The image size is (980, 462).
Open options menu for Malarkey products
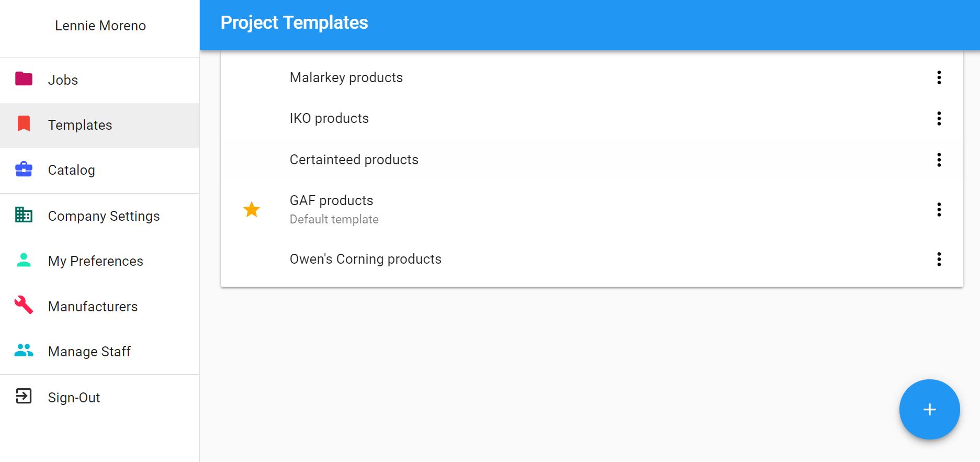939,77
